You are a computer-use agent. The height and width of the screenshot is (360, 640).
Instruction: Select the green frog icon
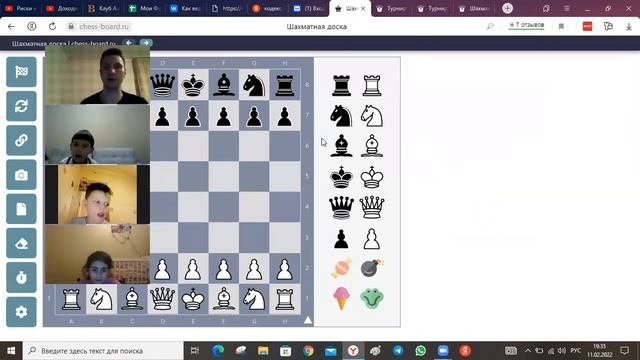372,298
